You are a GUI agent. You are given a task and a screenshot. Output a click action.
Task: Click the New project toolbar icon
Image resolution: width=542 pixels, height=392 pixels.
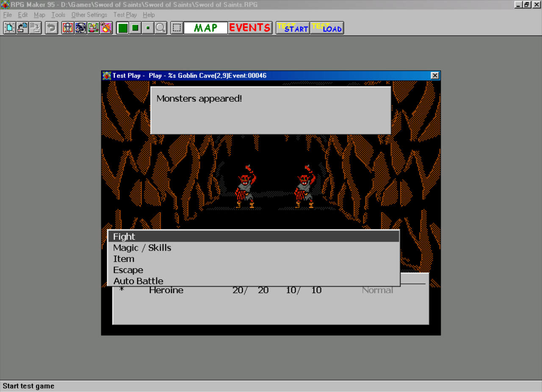tap(9, 28)
